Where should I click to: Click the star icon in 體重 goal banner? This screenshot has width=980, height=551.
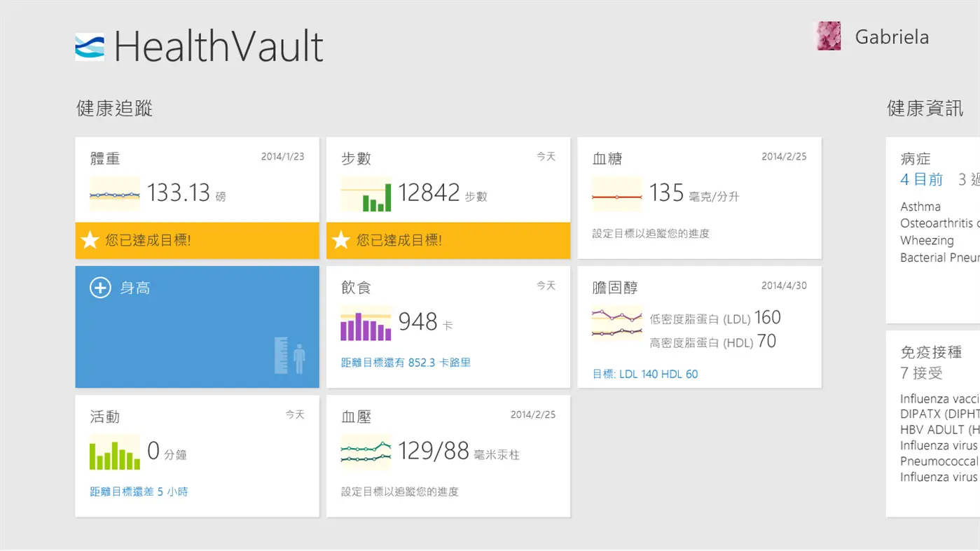[x=90, y=240]
